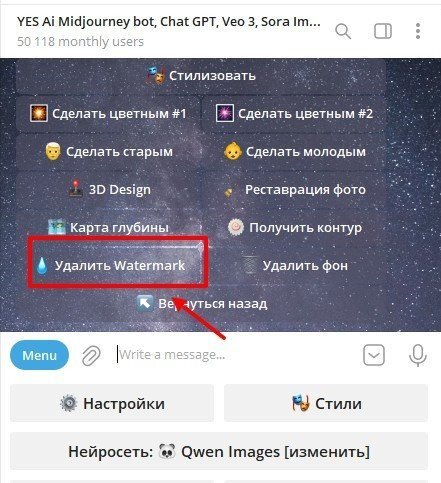
Task: Open the blue Menu button
Action: click(x=39, y=355)
